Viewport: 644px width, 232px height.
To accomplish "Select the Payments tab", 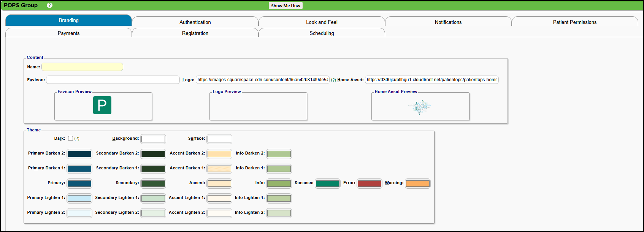I will point(68,33).
